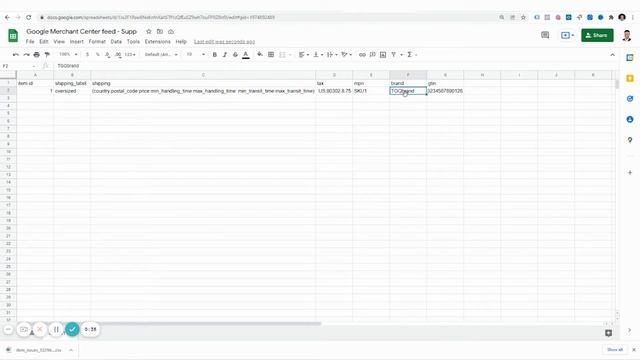Click the green Share button

(597, 36)
